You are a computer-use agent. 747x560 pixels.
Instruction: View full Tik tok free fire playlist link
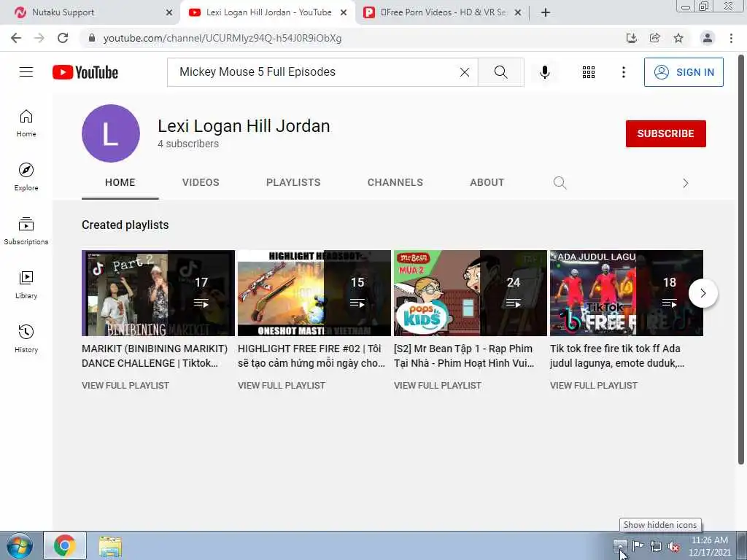pos(594,385)
